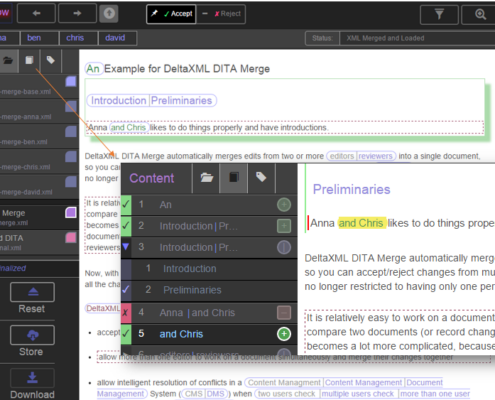Open folder icon in the Content panel header

(206, 177)
